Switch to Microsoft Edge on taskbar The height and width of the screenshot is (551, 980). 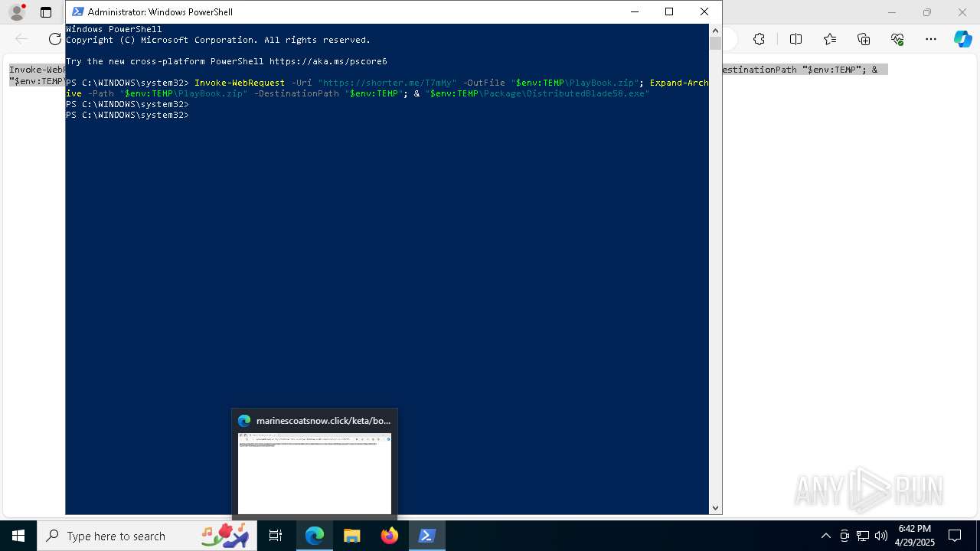coord(315,536)
